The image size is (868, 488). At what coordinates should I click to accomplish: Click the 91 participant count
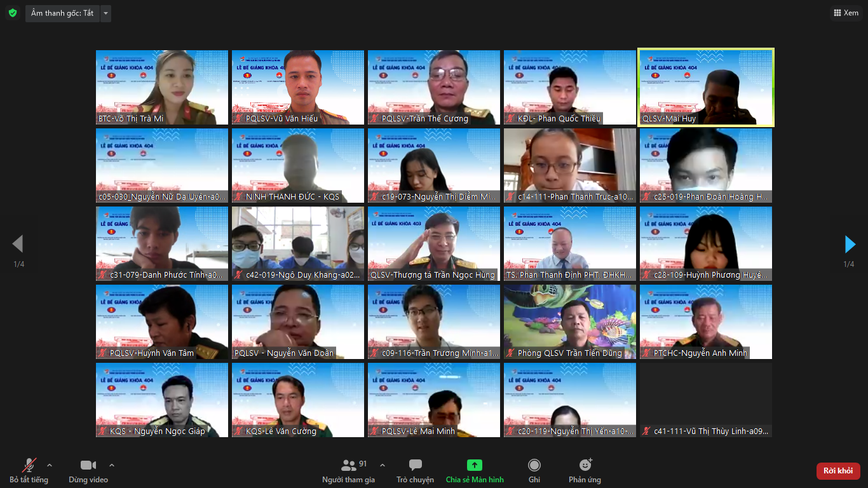[x=363, y=464]
